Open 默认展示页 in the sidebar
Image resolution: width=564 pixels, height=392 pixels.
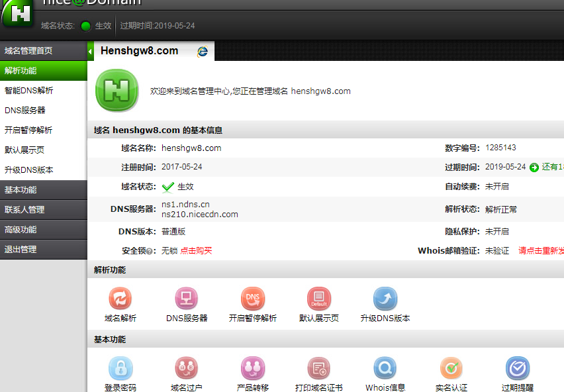pos(24,150)
